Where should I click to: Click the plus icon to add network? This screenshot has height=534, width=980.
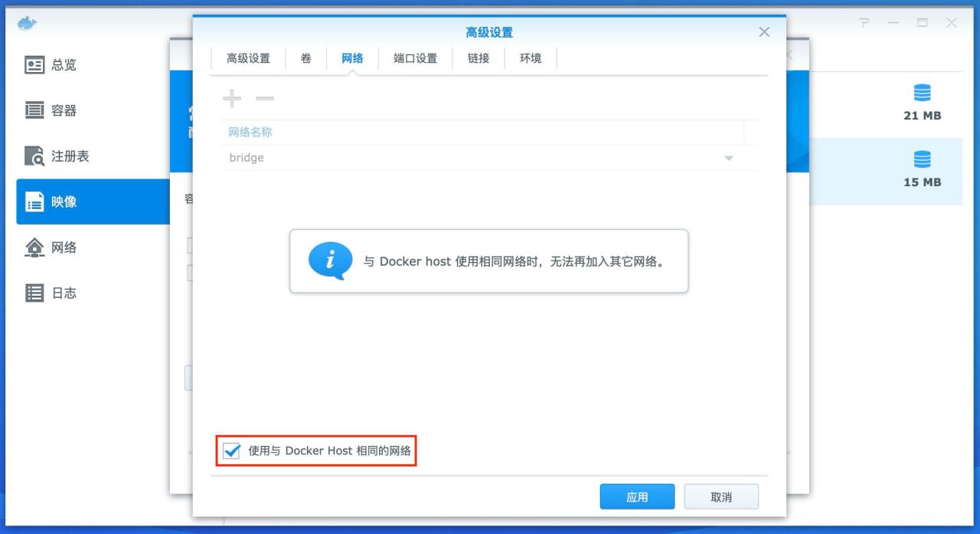(231, 98)
